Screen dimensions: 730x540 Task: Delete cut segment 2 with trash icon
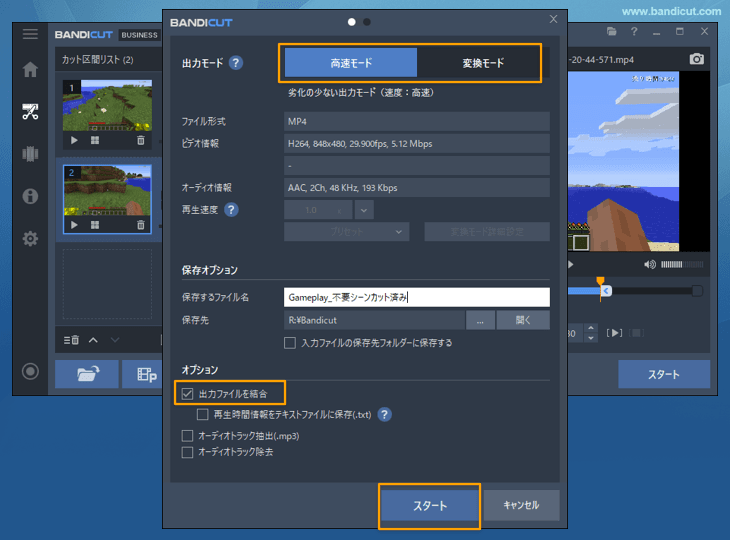click(x=141, y=225)
